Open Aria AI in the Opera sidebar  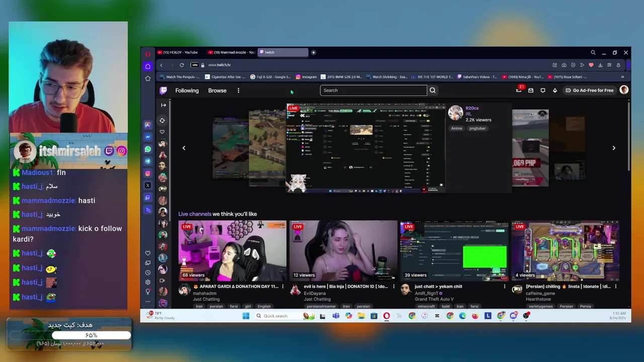[x=148, y=125]
